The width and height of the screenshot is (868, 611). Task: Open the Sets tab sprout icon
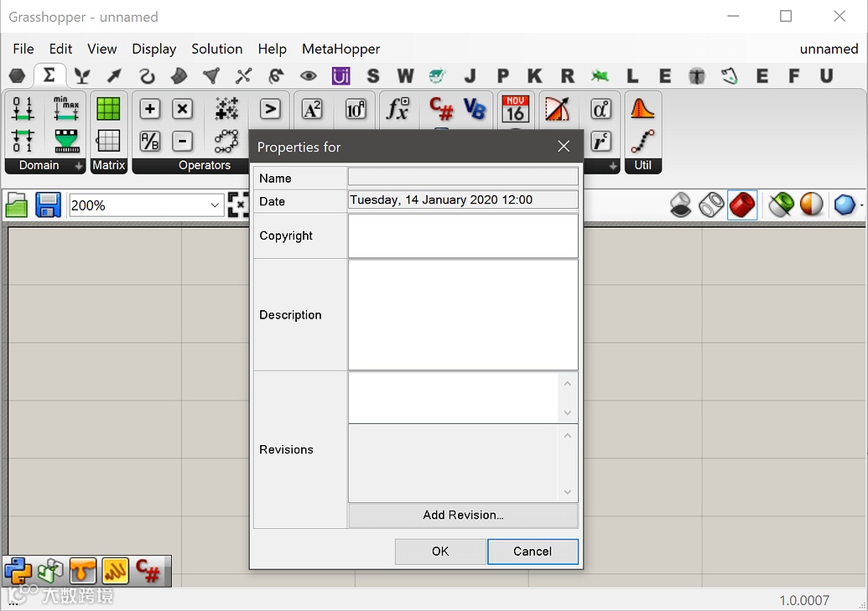tap(82, 75)
